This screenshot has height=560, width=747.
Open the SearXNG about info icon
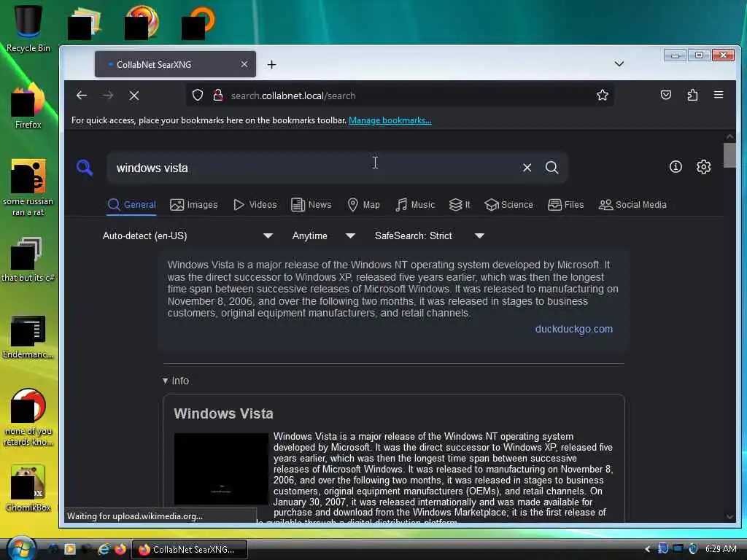coord(676,167)
